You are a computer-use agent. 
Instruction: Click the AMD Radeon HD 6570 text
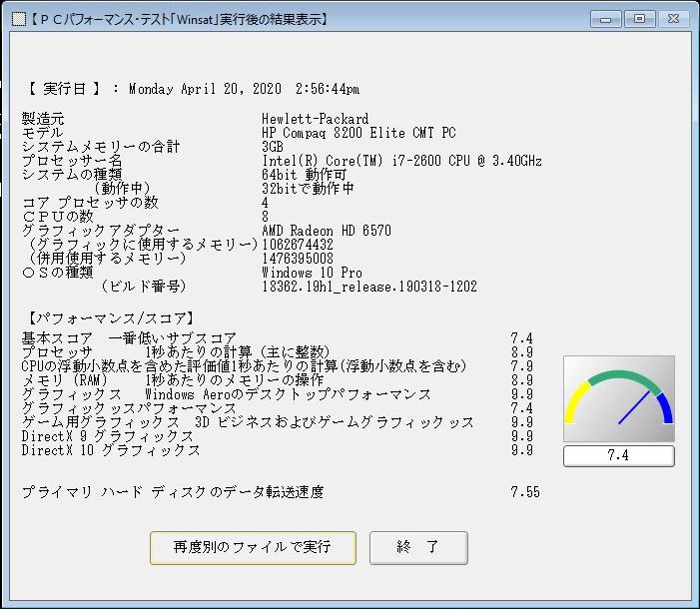point(327,231)
